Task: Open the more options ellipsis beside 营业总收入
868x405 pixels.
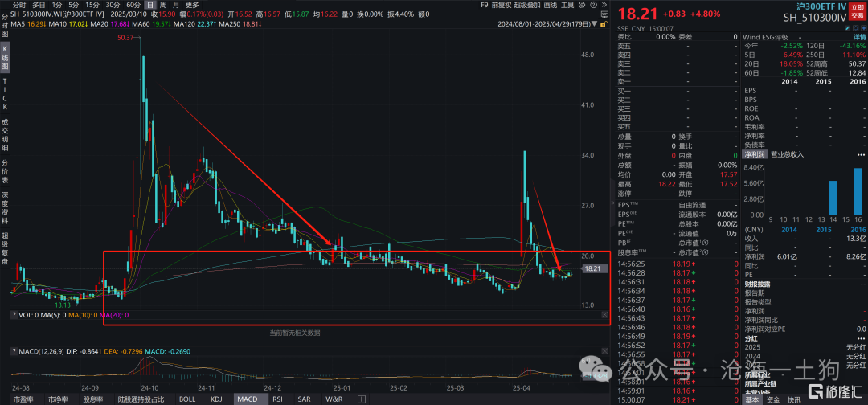Action: (x=861, y=154)
